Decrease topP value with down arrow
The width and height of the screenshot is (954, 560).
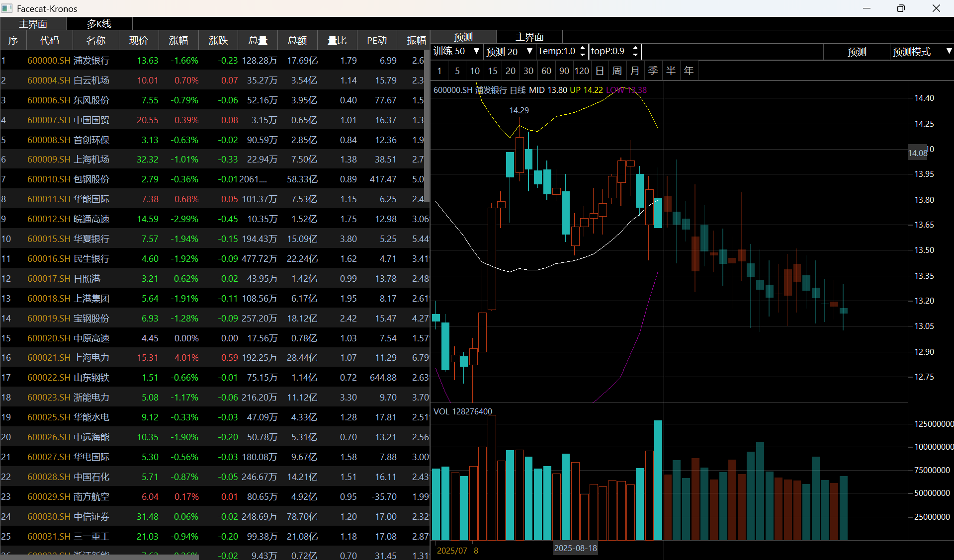pos(635,54)
